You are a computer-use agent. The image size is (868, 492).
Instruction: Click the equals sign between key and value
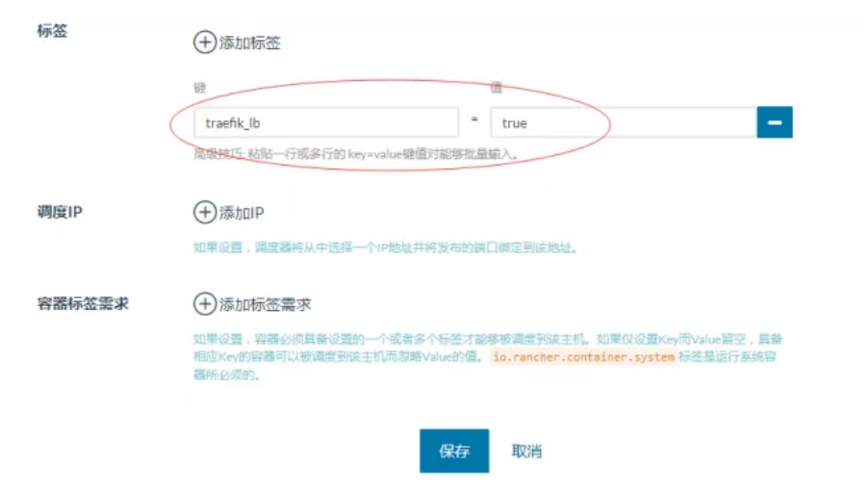point(474,119)
